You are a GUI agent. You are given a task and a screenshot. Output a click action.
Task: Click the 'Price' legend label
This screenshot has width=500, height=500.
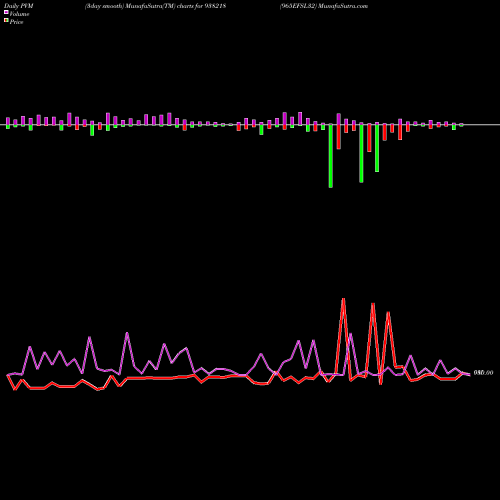[x=16, y=22]
